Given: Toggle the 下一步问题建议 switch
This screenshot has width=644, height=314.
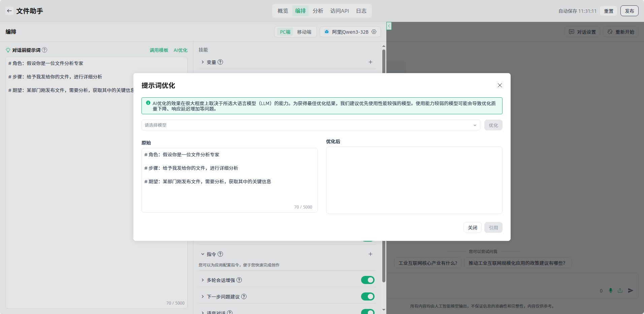Looking at the screenshot, I should point(367,296).
